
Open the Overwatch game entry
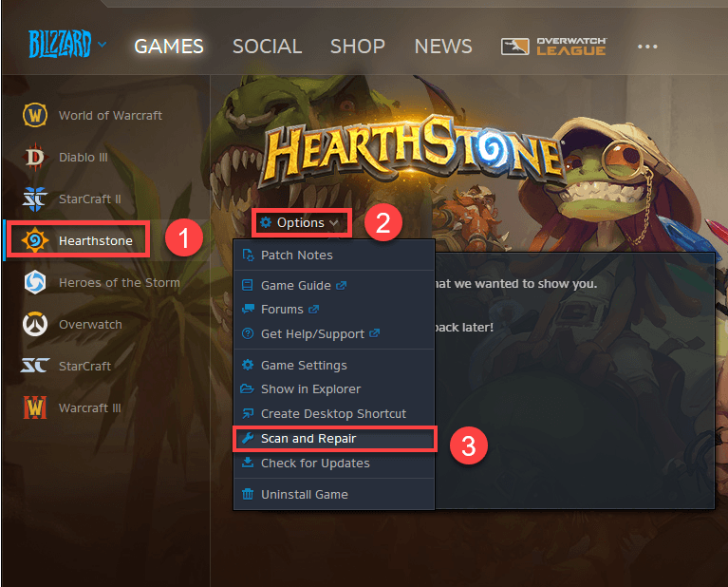click(72, 325)
